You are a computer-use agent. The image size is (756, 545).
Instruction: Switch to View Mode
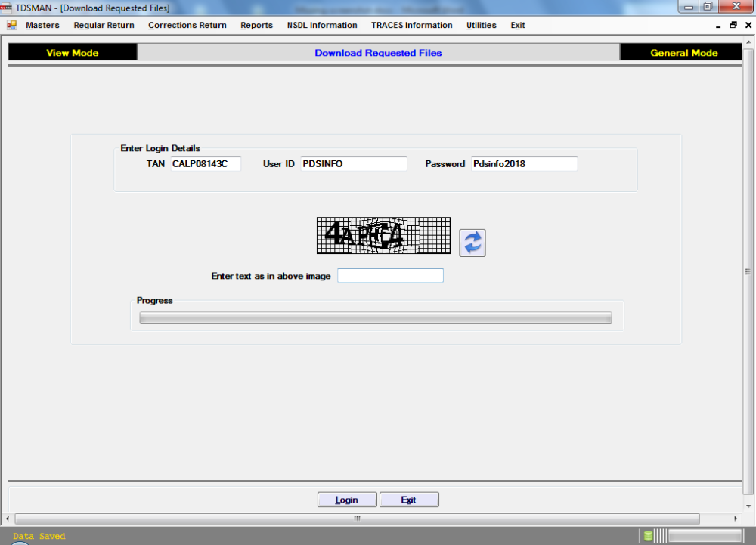pos(72,51)
